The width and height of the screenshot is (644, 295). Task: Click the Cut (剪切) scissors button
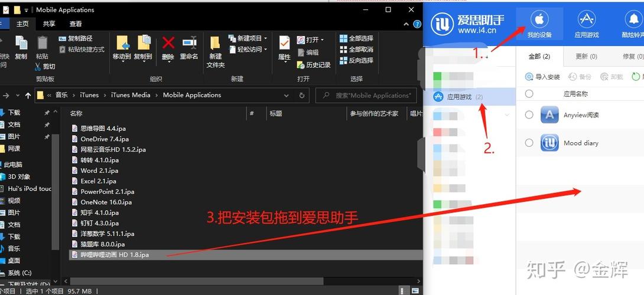tap(45, 66)
